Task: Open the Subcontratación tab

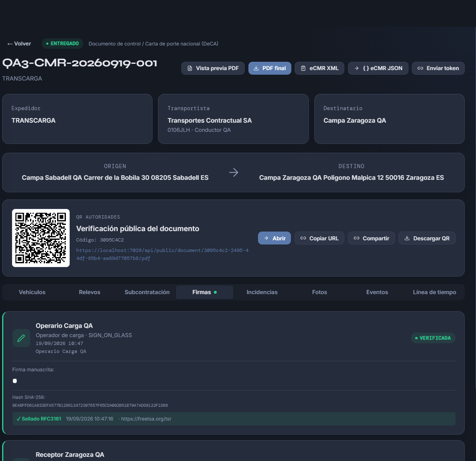Action: pyautogui.click(x=147, y=292)
